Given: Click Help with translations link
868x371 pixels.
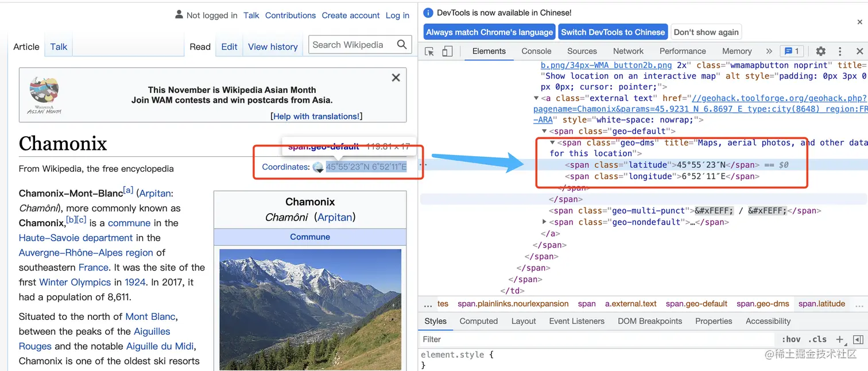Looking at the screenshot, I should [316, 116].
